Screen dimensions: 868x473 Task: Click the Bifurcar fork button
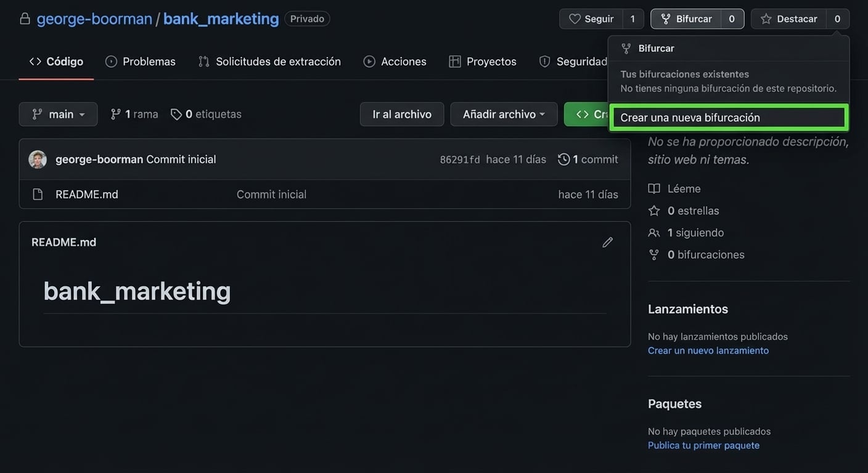(x=686, y=19)
